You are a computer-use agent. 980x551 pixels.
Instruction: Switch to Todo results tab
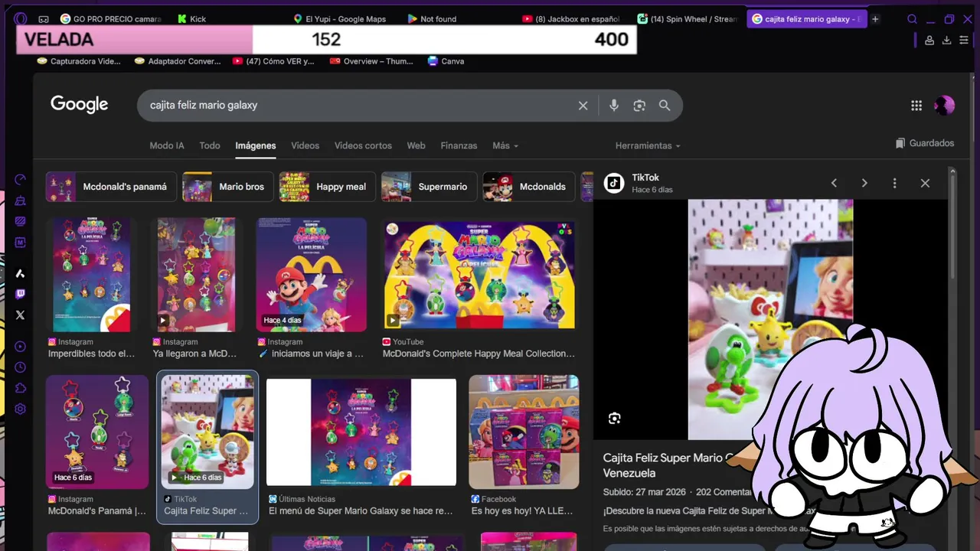pyautogui.click(x=210, y=145)
